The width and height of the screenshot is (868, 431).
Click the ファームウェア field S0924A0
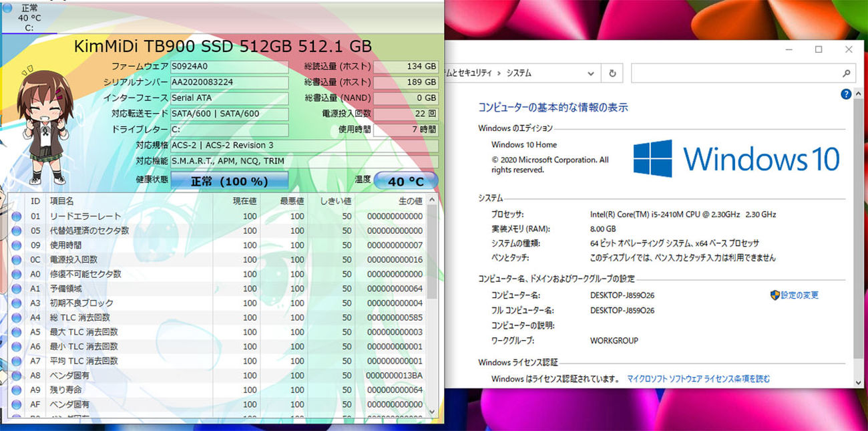pyautogui.click(x=230, y=66)
